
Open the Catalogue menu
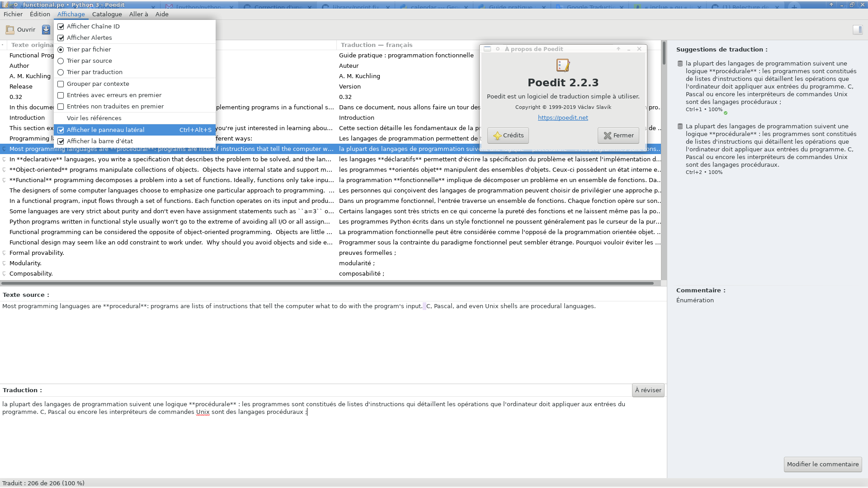(x=107, y=14)
